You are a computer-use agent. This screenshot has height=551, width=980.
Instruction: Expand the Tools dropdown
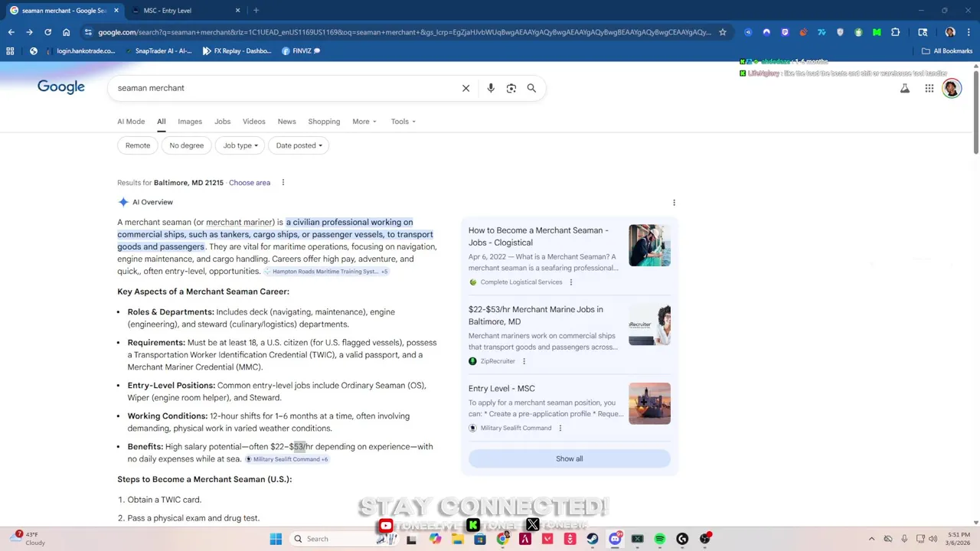(403, 122)
